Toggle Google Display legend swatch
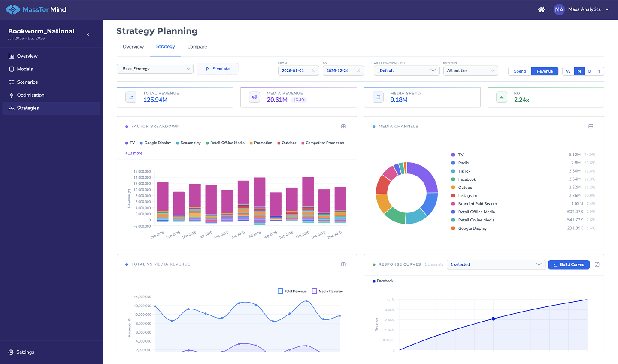Viewport: 618px width, 364px height. click(142, 143)
